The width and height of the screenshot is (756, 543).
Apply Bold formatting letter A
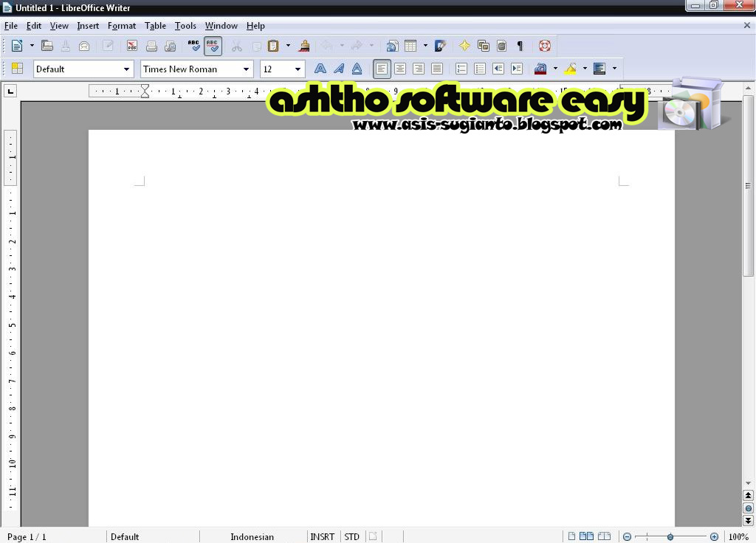(x=320, y=69)
